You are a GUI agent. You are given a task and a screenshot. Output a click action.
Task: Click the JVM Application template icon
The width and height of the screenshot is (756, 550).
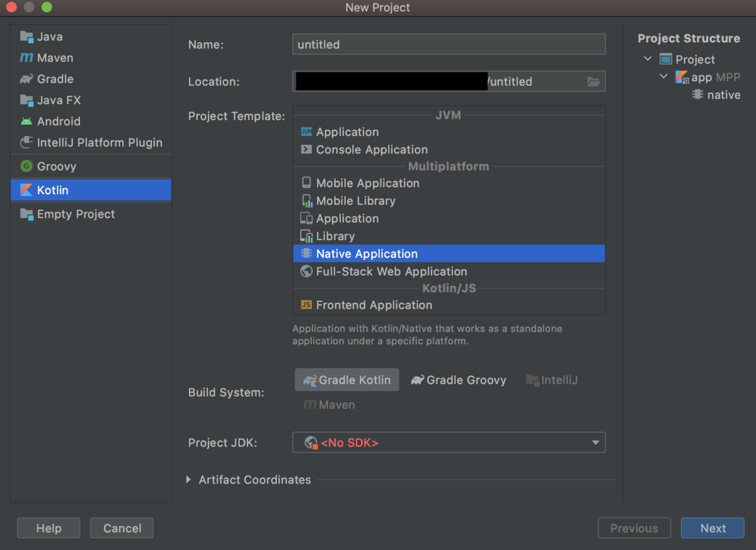[307, 132]
